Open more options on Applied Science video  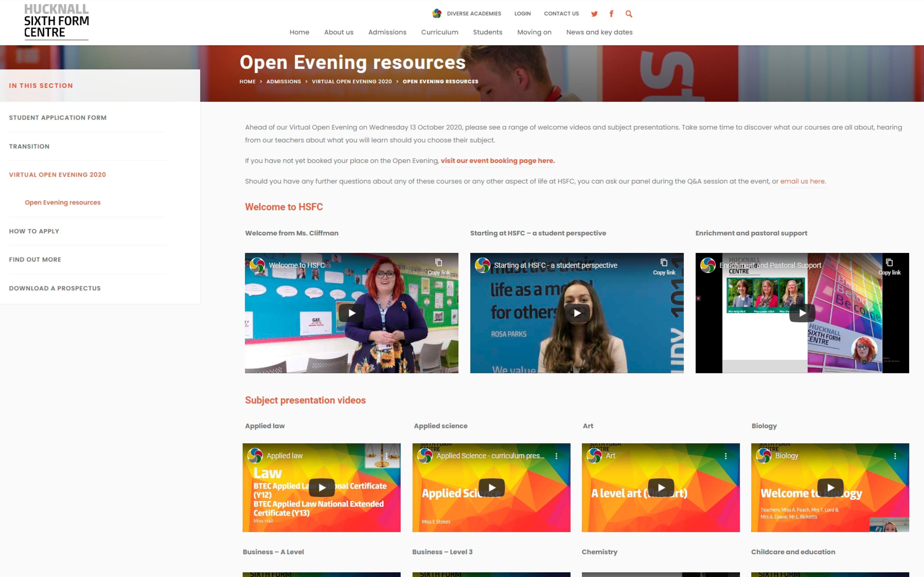click(556, 456)
